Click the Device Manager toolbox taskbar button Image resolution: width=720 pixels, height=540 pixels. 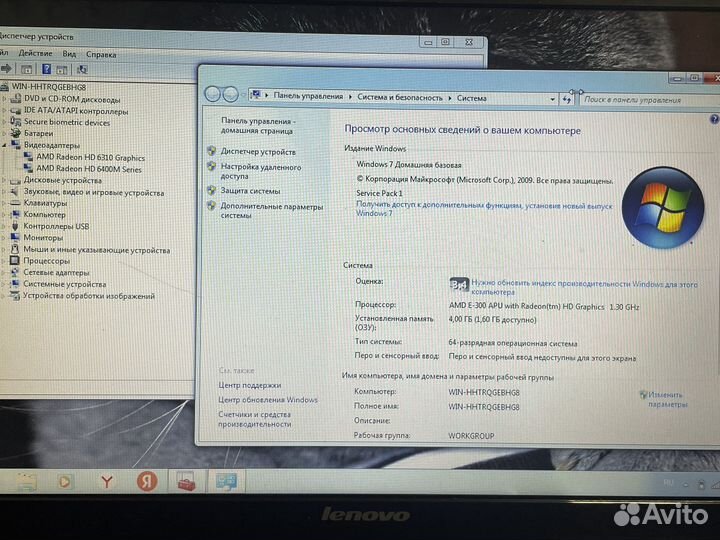click(187, 482)
